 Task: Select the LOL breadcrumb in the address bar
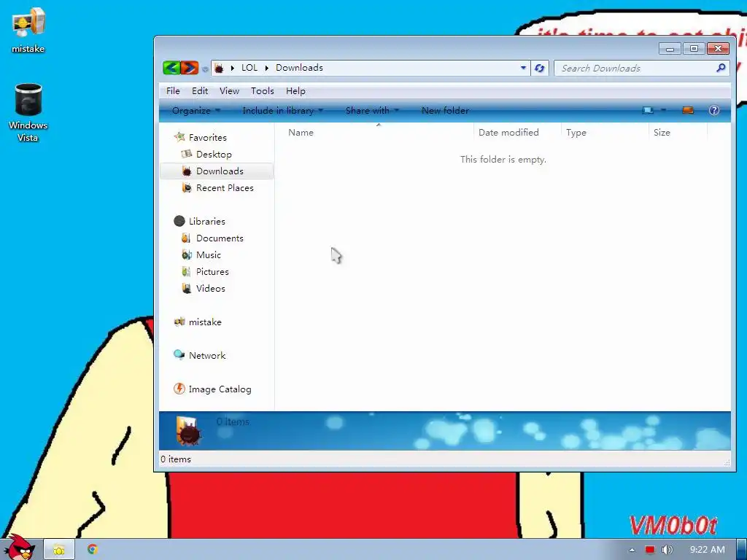click(249, 68)
